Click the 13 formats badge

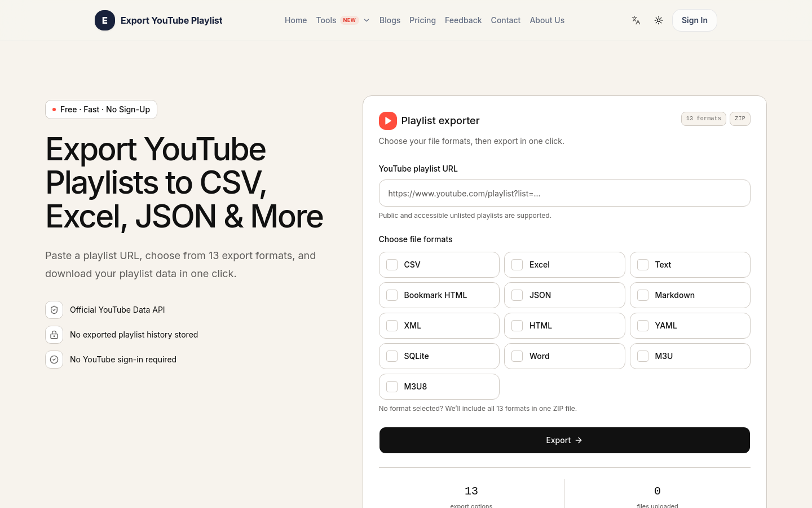pos(703,119)
